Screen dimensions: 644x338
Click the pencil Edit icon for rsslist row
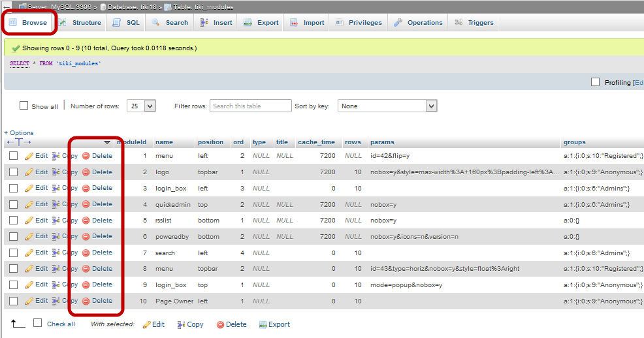point(29,221)
